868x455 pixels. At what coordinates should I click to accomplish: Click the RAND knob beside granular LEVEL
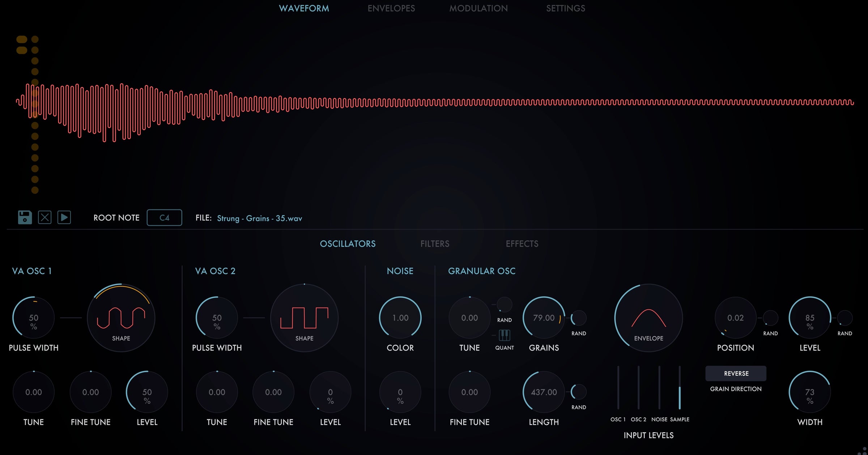tap(845, 318)
